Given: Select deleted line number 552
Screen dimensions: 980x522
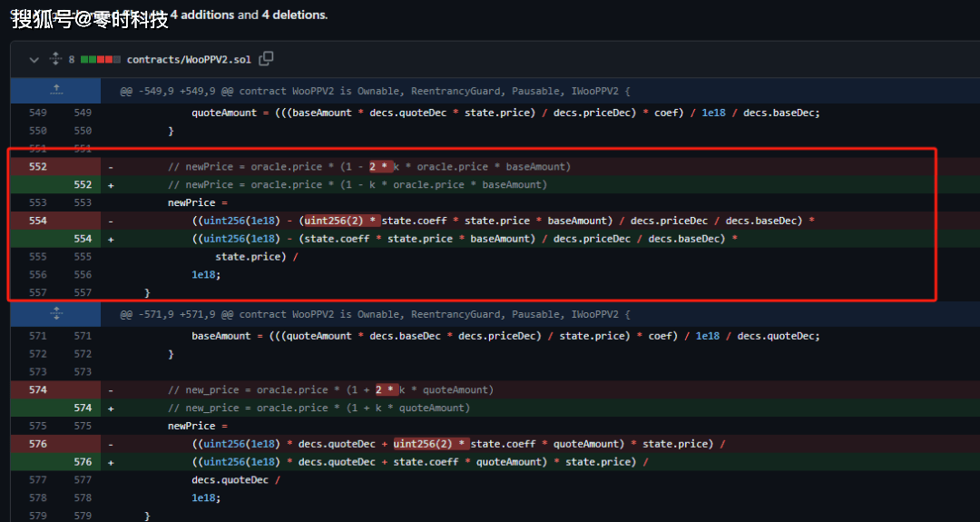Looking at the screenshot, I should (38, 167).
